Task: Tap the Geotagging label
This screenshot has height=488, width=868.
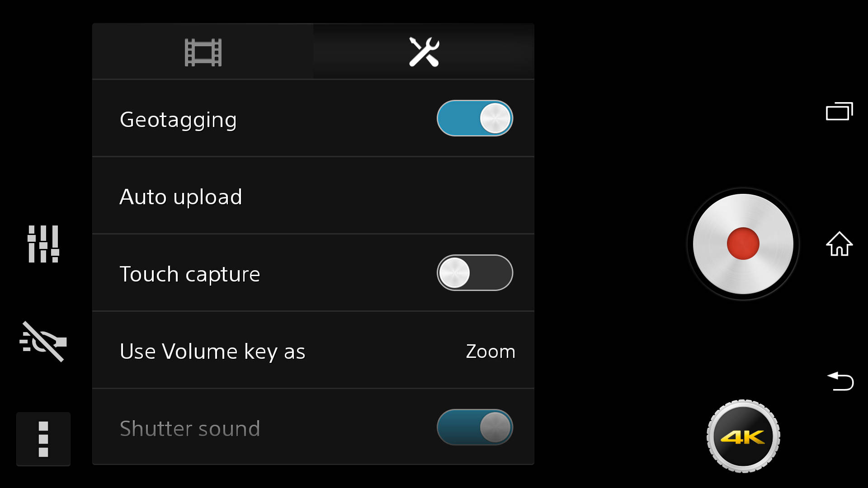Action: point(178,120)
